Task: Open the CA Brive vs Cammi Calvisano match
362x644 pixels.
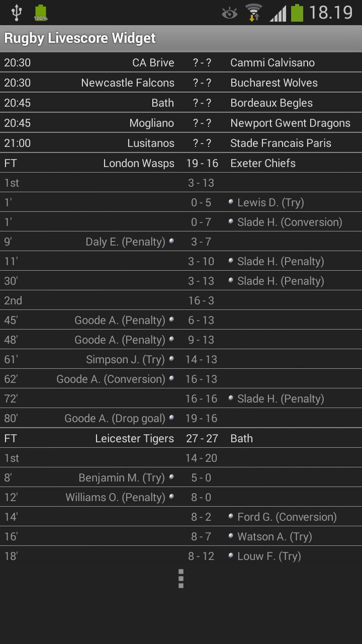Action: tap(181, 62)
